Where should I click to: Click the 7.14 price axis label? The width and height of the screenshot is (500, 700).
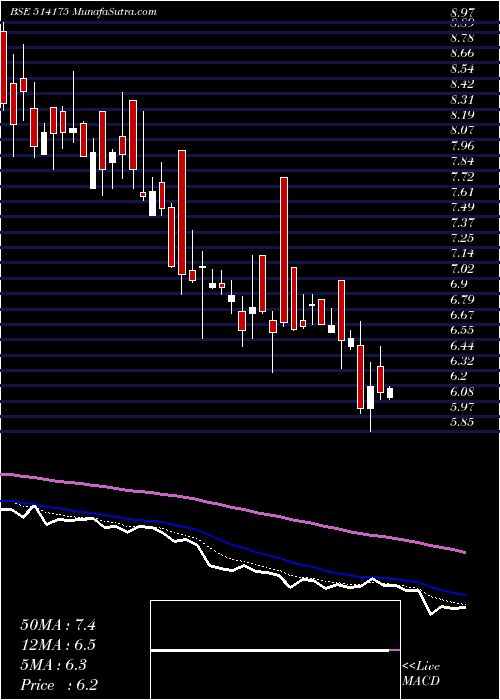[463, 254]
